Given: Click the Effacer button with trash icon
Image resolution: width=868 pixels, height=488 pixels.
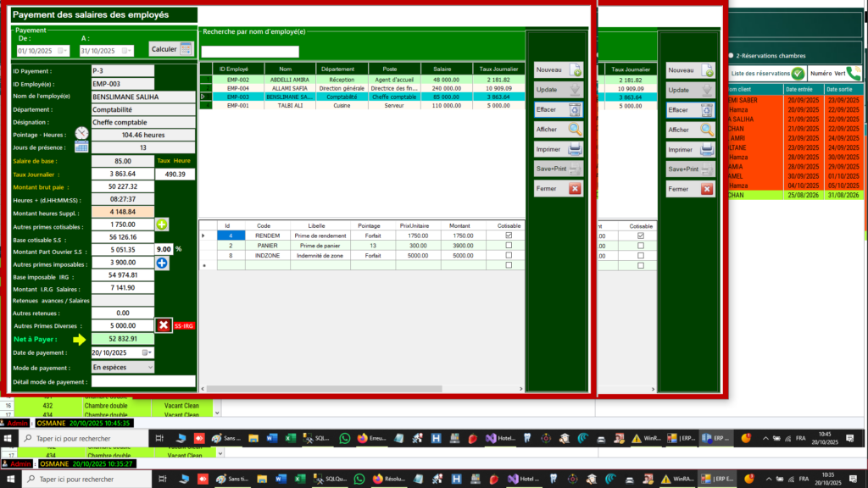Looking at the screenshot, I should 558,109.
